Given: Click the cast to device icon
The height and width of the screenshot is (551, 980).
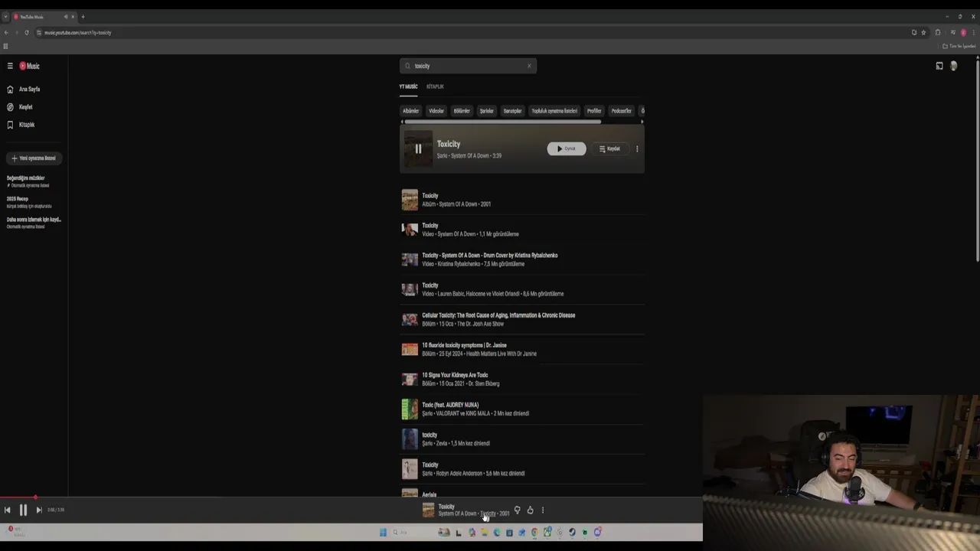Looking at the screenshot, I should coord(939,66).
